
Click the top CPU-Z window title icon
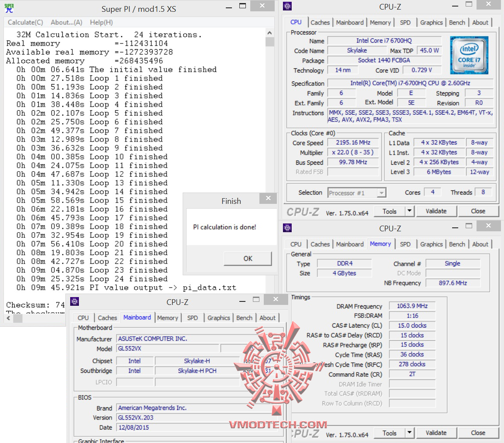point(287,6)
